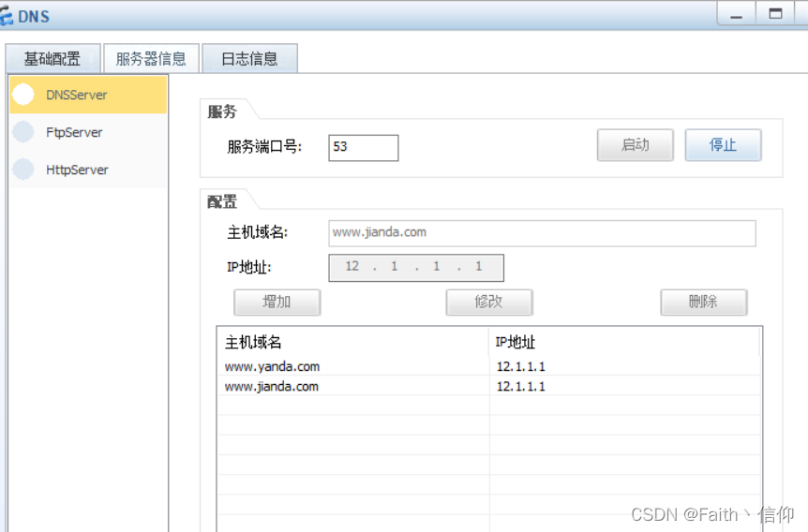Focus the 主机域名 hostname field

coord(542,233)
